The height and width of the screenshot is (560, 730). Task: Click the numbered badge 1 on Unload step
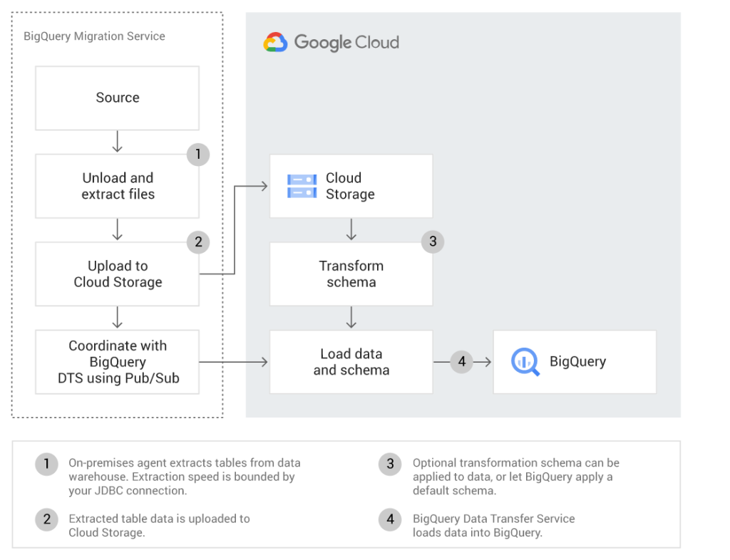click(x=198, y=155)
